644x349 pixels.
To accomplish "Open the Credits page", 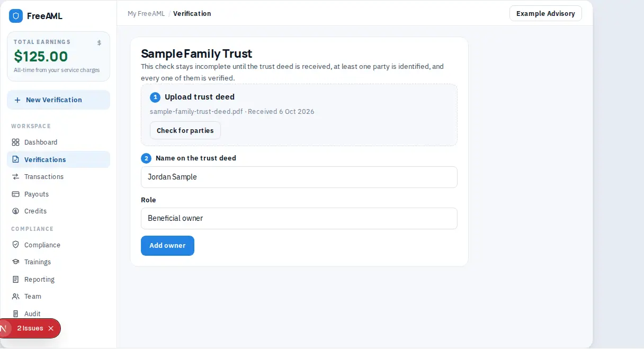I will (58, 211).
